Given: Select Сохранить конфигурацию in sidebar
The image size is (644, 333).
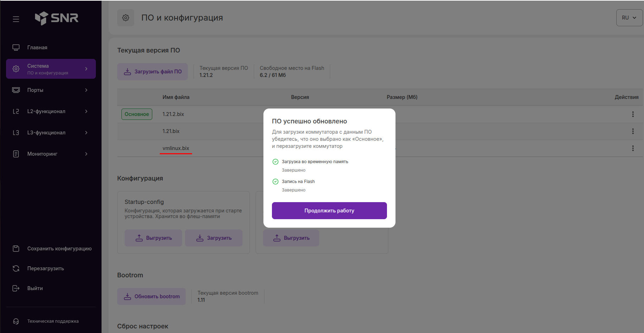Looking at the screenshot, I should pyautogui.click(x=59, y=249).
